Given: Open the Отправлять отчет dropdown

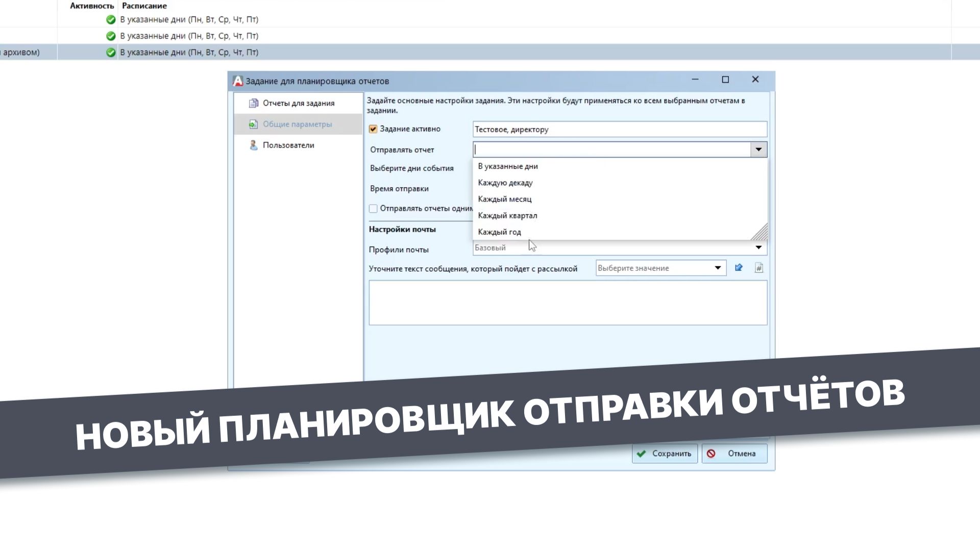Looking at the screenshot, I should click(x=759, y=149).
